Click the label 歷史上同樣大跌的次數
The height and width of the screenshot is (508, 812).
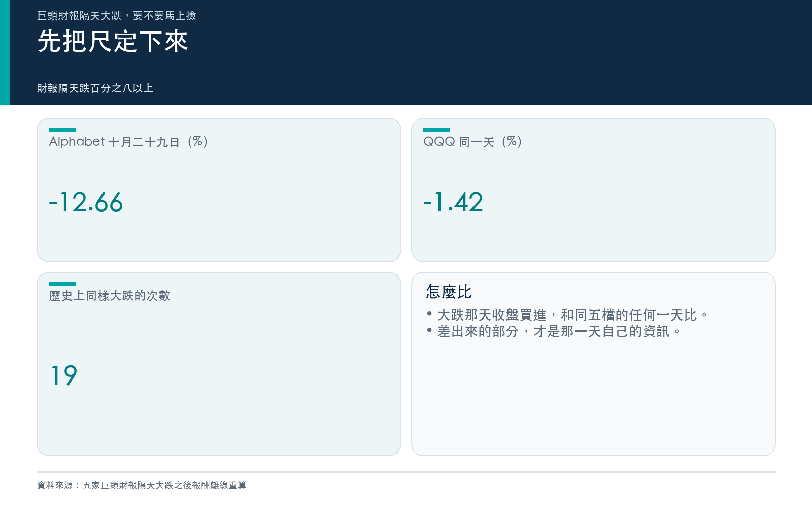(110, 296)
